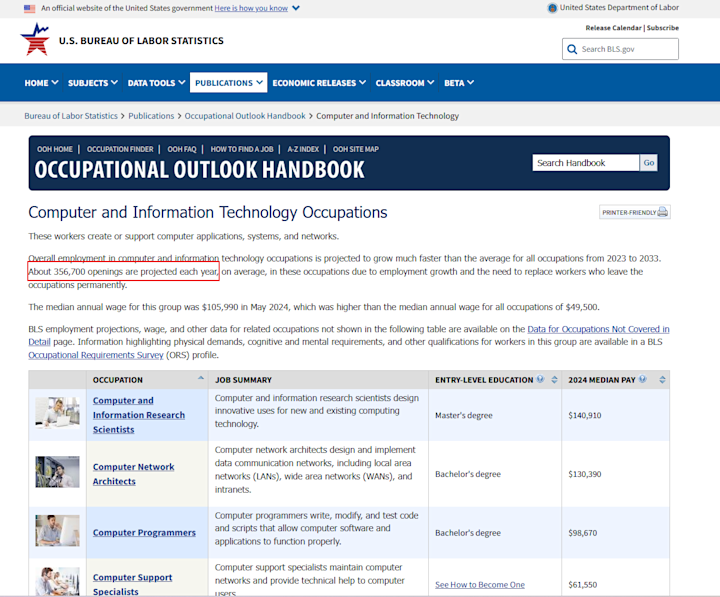
Task: Click Computer Support Specialists row thumbnail
Action: coord(57,581)
